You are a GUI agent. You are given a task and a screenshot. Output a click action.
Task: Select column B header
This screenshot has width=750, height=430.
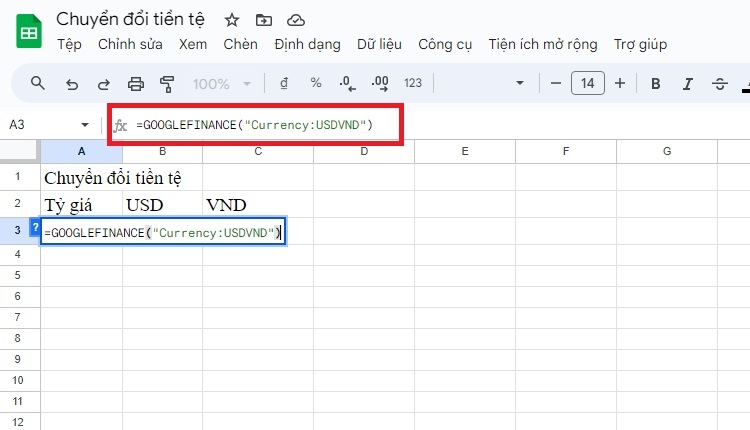[x=163, y=152]
